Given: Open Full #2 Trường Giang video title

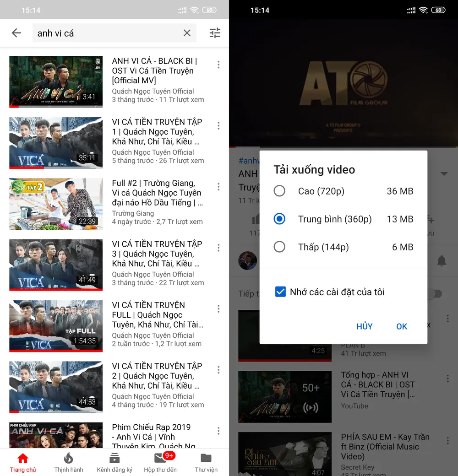Looking at the screenshot, I should tap(158, 193).
